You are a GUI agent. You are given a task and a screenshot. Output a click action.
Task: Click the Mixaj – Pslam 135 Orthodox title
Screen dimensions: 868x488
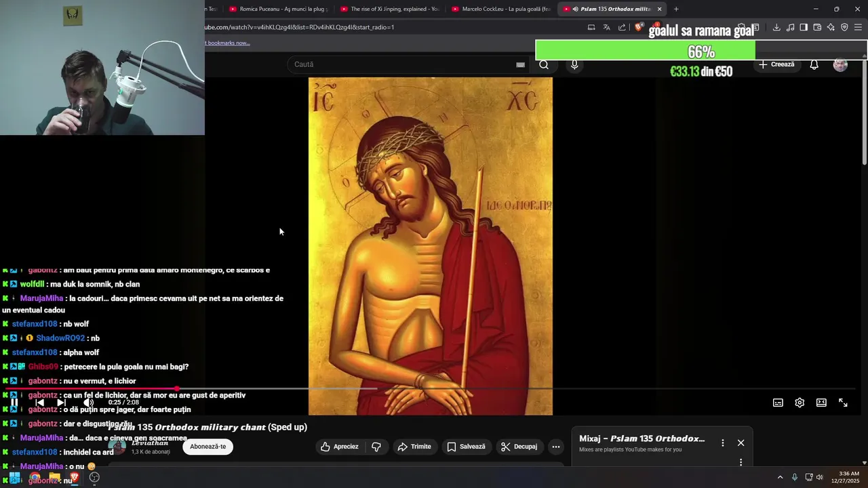(x=642, y=439)
